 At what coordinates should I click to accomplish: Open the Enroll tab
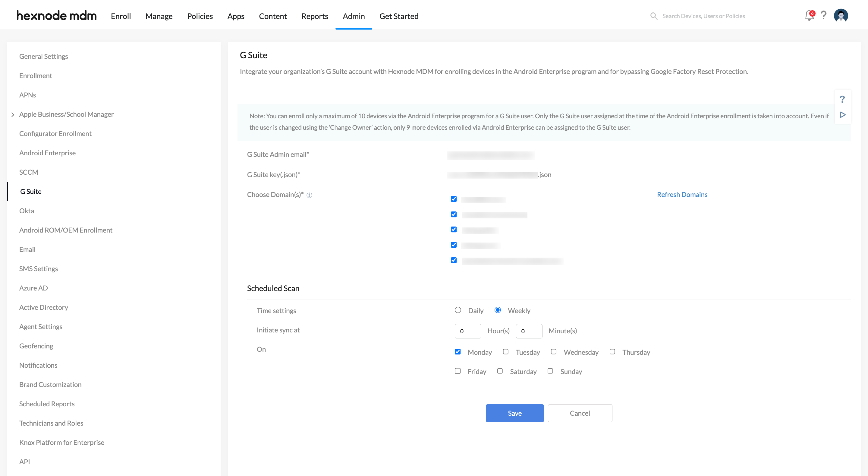click(121, 16)
